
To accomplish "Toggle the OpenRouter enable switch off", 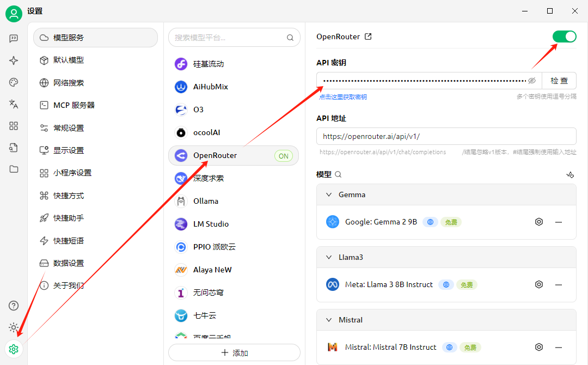I will [564, 36].
